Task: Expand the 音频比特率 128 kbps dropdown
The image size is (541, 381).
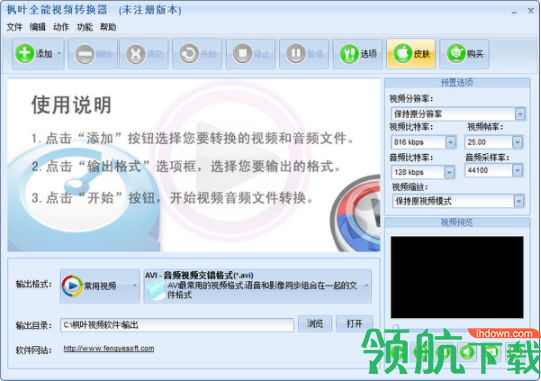Action: click(449, 172)
